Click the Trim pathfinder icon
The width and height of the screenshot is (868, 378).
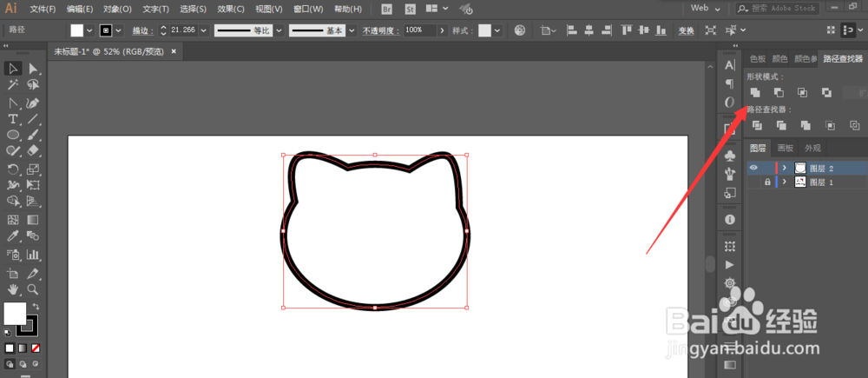[x=781, y=126]
